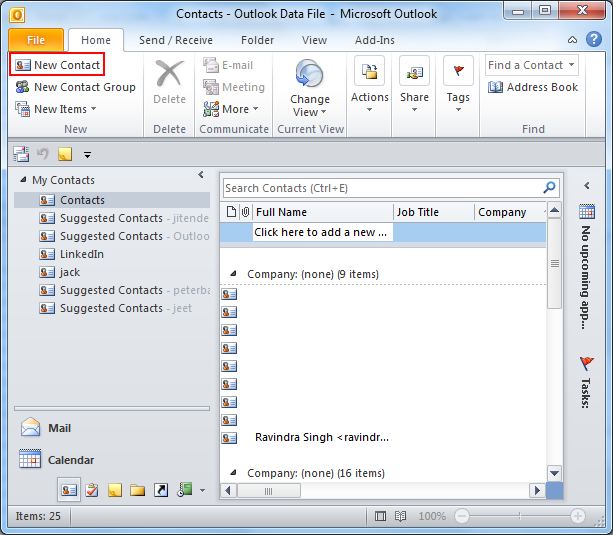The width and height of the screenshot is (613, 535).
Task: Click the yellow note quick access icon
Action: coord(65,154)
